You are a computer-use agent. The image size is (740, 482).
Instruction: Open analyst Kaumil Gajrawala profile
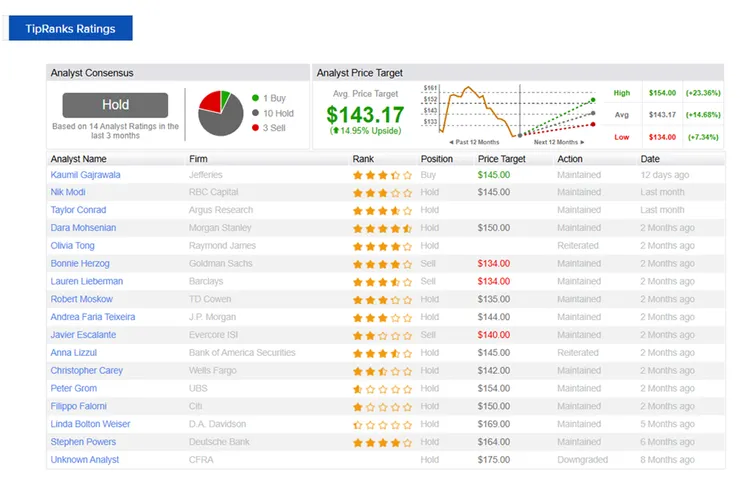pyautogui.click(x=85, y=175)
